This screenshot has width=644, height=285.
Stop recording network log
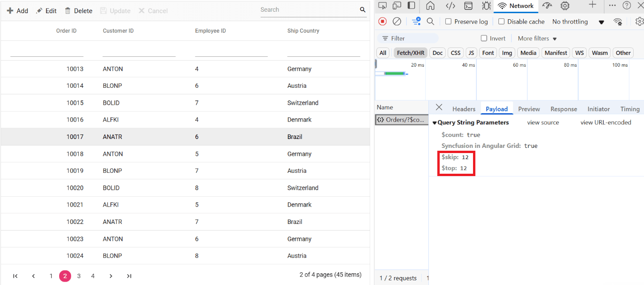(x=383, y=22)
